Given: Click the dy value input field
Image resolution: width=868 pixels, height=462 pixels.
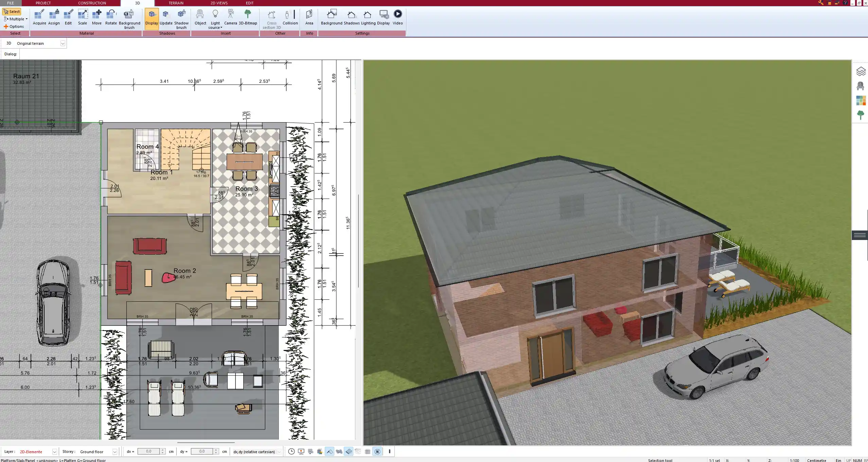Looking at the screenshot, I should (x=202, y=451).
